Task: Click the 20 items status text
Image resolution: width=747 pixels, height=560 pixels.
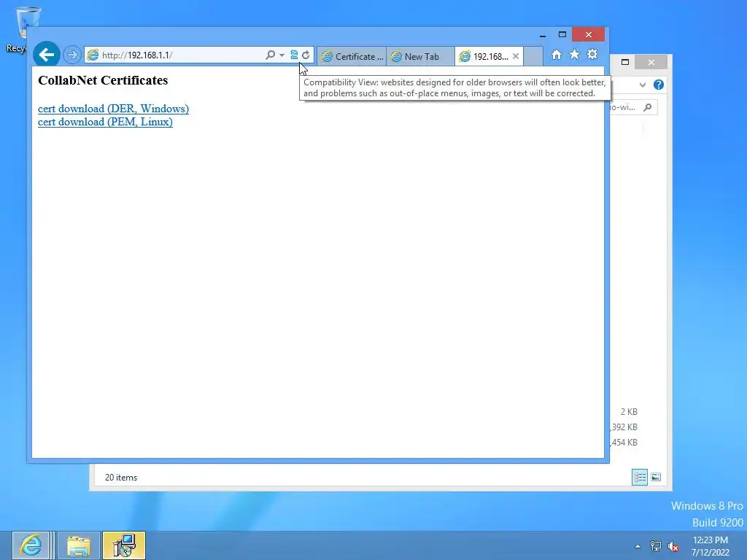Action: click(121, 477)
